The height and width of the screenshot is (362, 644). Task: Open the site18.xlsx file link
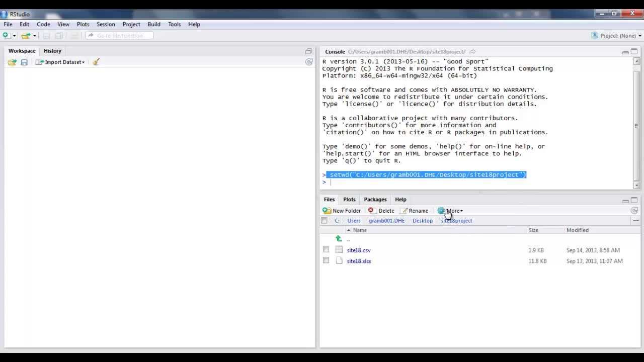tap(359, 261)
